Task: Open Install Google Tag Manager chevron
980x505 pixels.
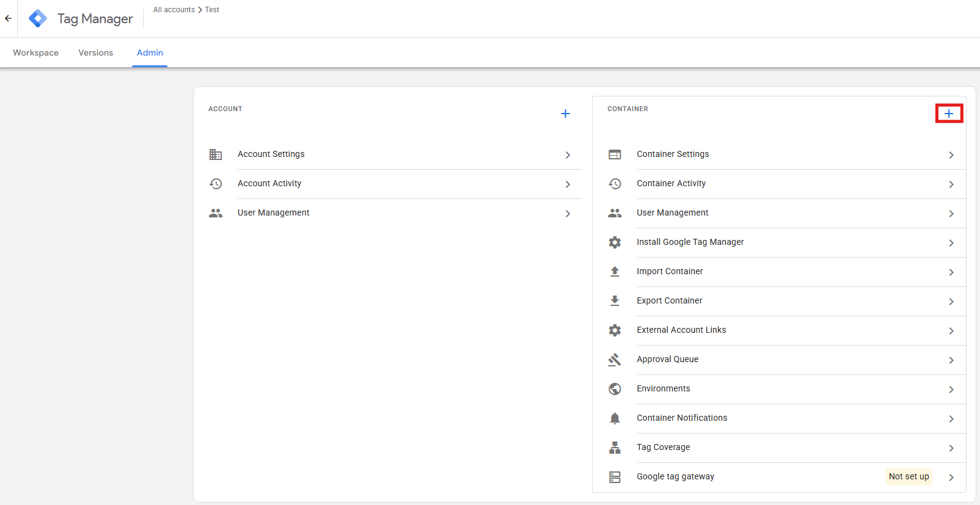Action: pos(951,243)
